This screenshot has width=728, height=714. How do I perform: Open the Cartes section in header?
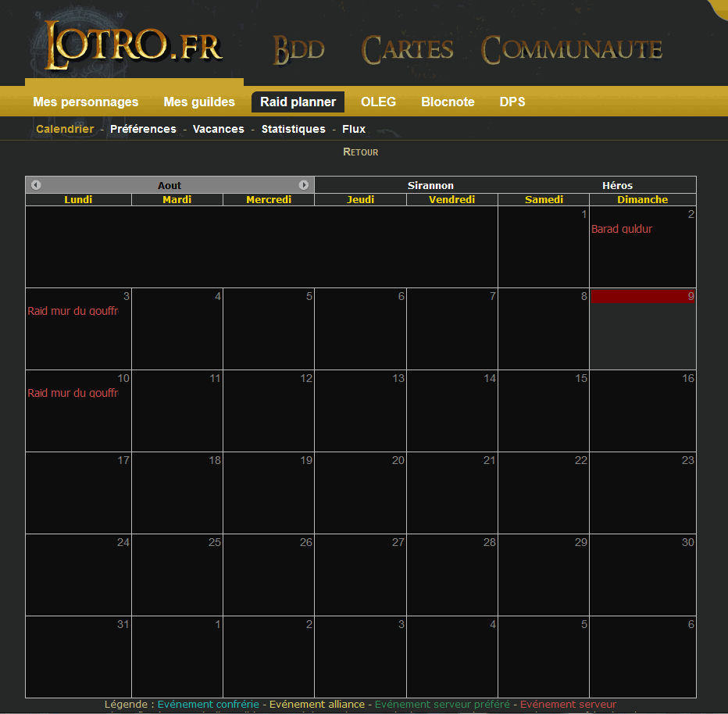coord(407,50)
